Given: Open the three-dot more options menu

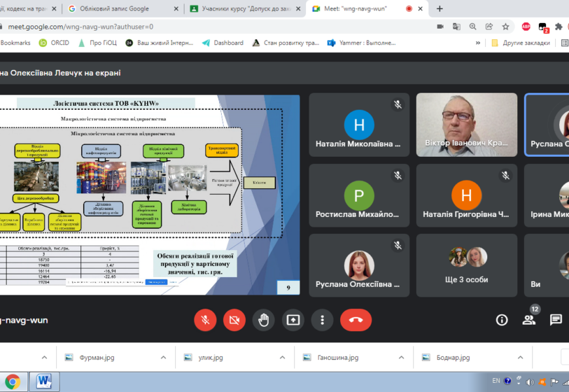Looking at the screenshot, I should (322, 319).
